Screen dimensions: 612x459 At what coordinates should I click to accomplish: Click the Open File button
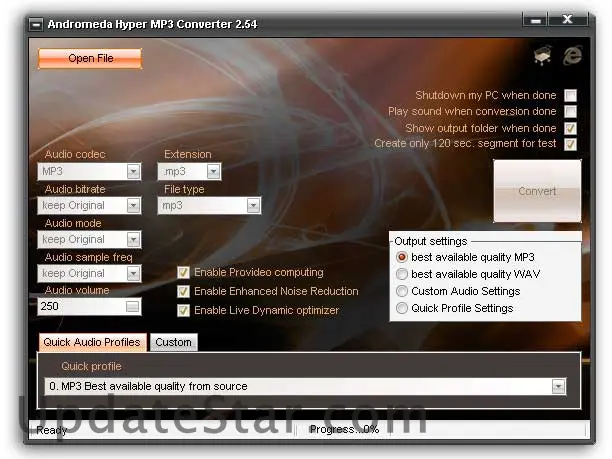90,59
